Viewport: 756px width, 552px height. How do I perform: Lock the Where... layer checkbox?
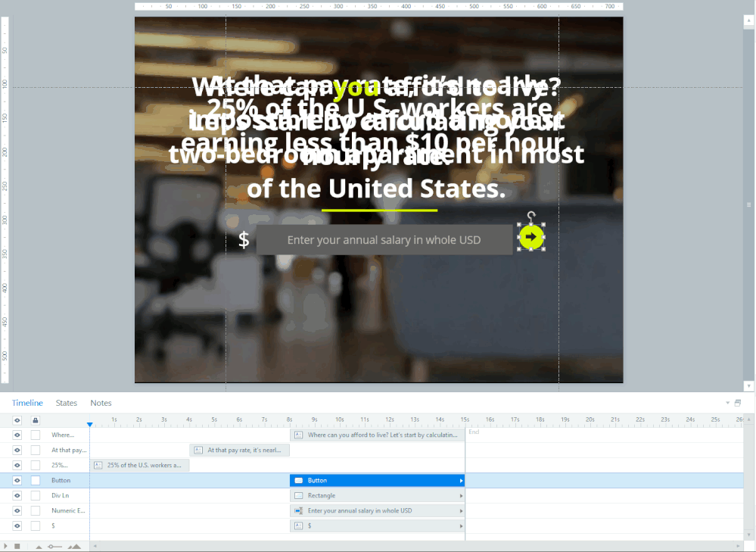point(36,435)
